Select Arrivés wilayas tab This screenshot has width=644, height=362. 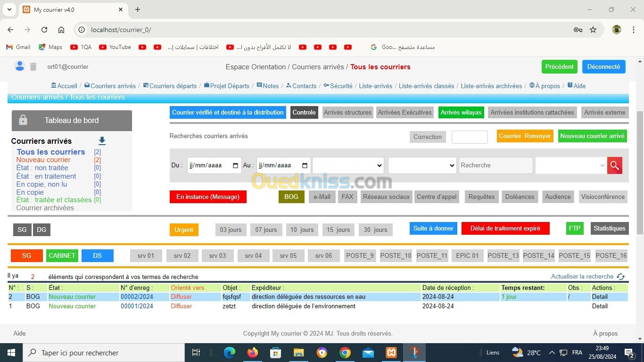pyautogui.click(x=461, y=112)
